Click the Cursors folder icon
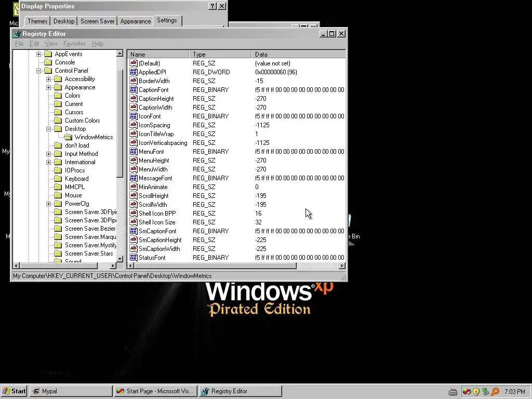Viewport: 532px width, 399px height. 58,112
